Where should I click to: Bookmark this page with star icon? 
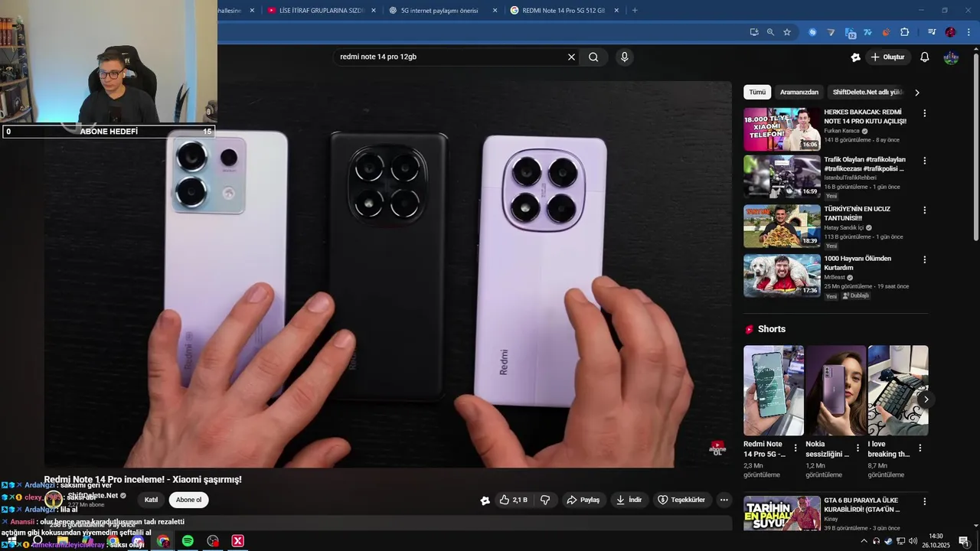click(x=787, y=32)
